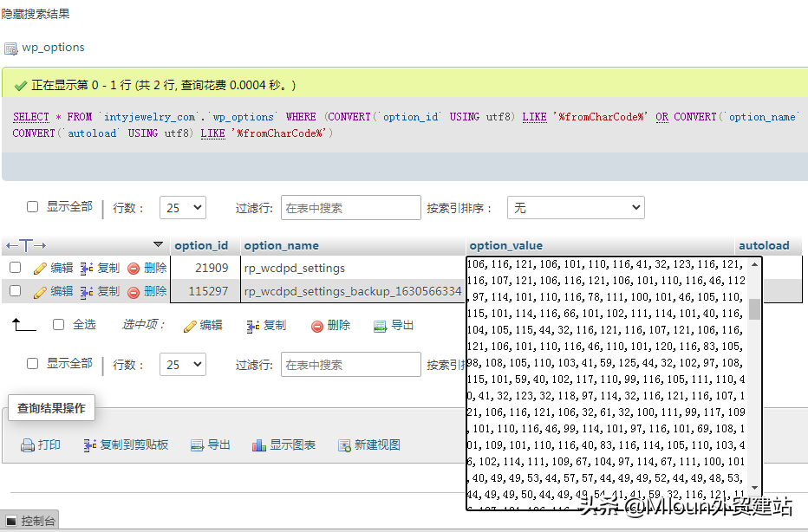808x532 pixels.
Task: Click bulk export icon beside 导出
Action: tap(381, 326)
